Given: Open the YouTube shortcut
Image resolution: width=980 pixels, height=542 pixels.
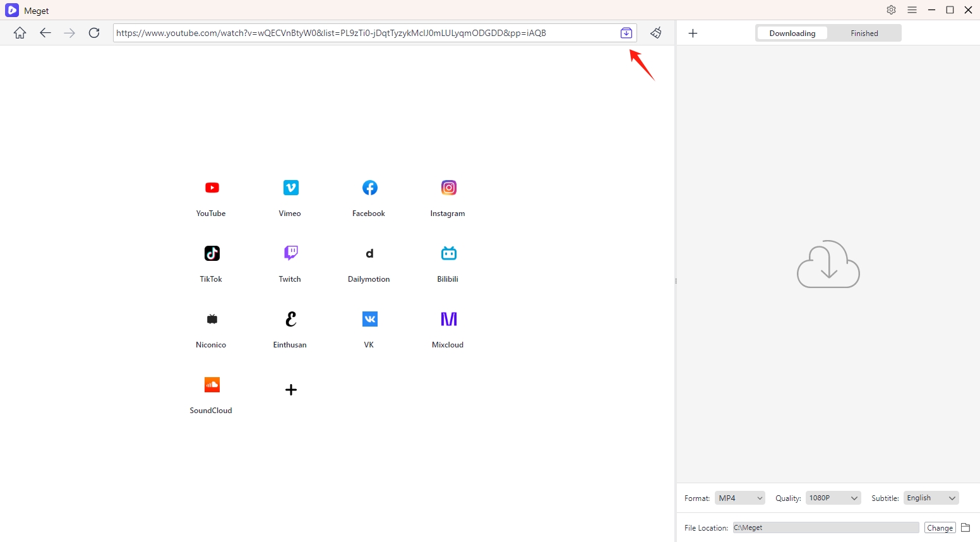Looking at the screenshot, I should tap(212, 188).
